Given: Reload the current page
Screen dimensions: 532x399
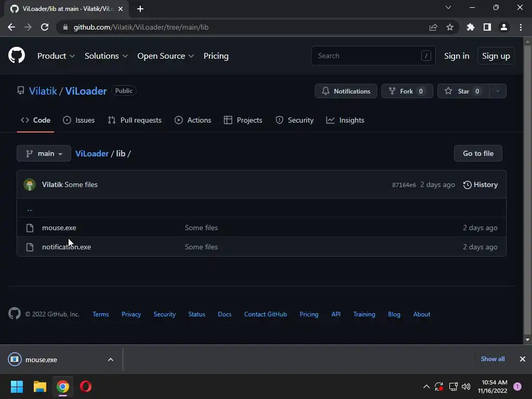Looking at the screenshot, I should (45, 27).
